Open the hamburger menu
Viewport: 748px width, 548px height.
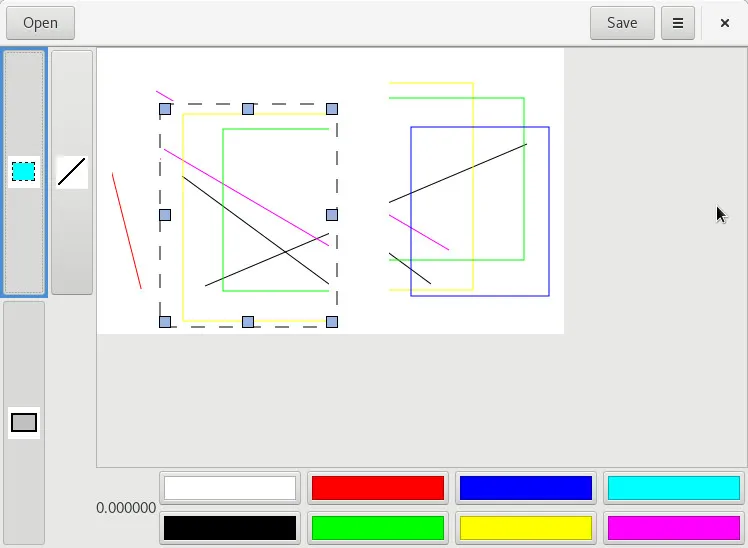pos(677,23)
